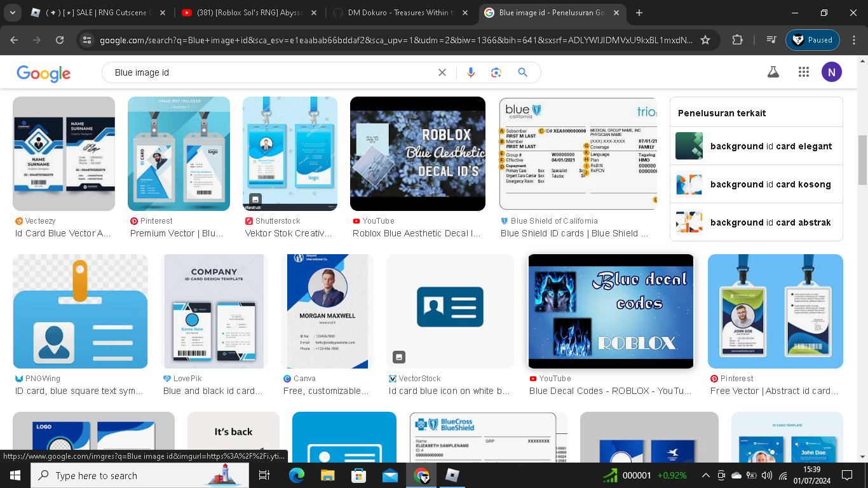Open the Blue Shield California card thumbnail

tap(578, 154)
